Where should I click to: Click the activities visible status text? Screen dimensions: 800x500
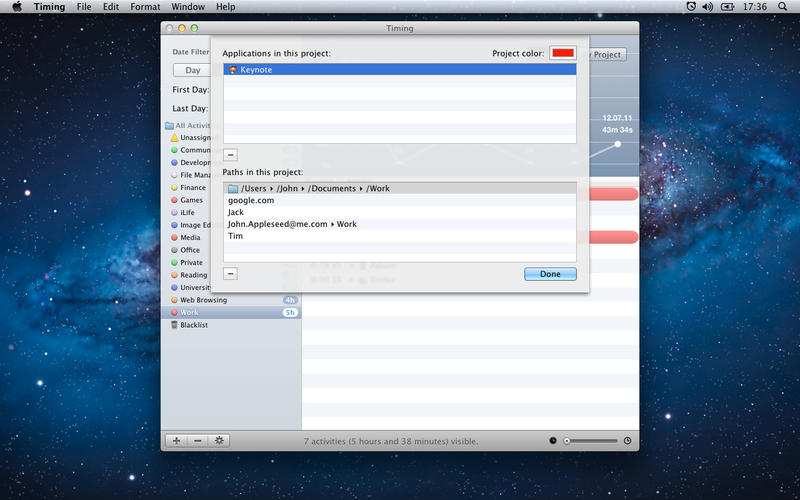pyautogui.click(x=391, y=441)
